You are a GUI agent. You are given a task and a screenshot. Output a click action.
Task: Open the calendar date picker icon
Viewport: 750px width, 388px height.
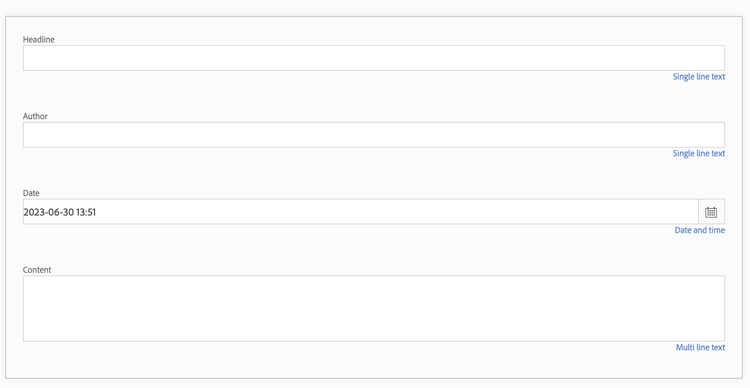point(711,211)
